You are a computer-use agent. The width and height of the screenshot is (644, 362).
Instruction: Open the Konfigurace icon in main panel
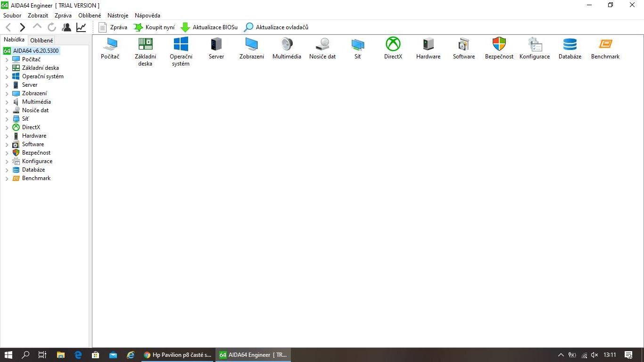(535, 44)
